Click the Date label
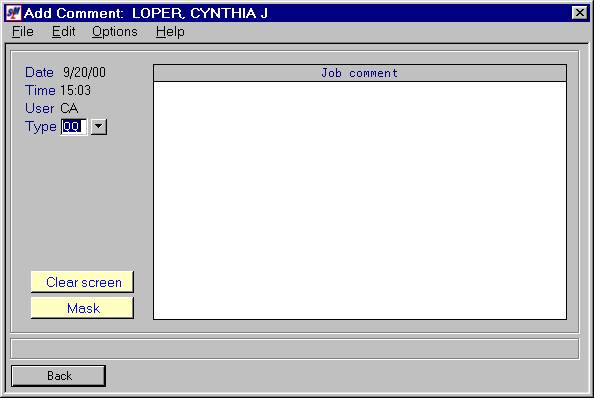The image size is (594, 398). click(39, 72)
